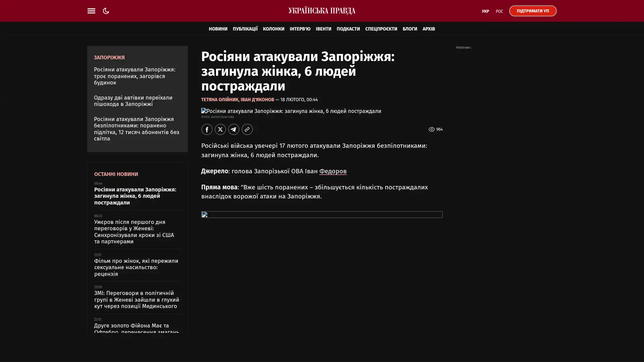Switch language to УКР
Image resolution: width=644 pixels, height=362 pixels.
[485, 11]
